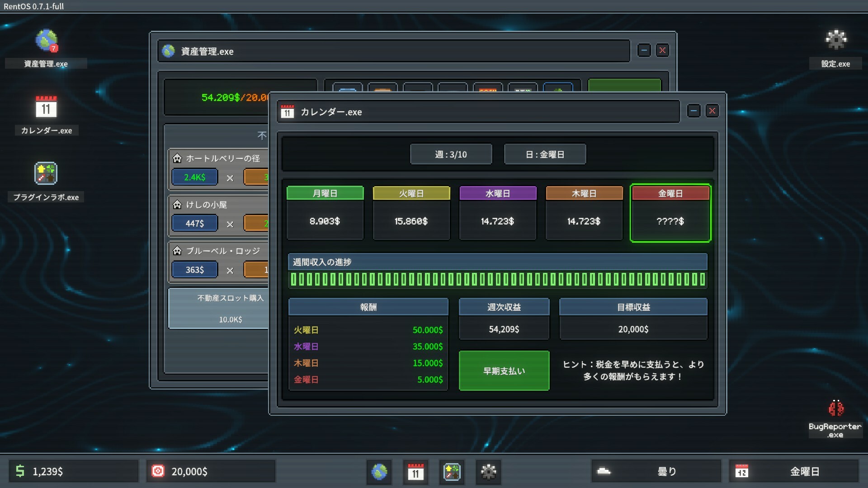This screenshot has height=488, width=868.
Task: Click the 週間収入の進捗 progress bar
Action: (x=497, y=279)
